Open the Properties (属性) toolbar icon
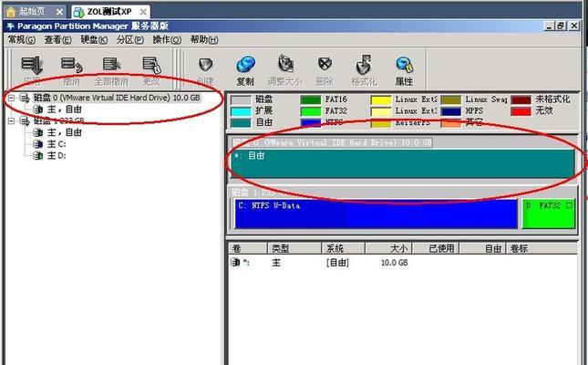588x365 pixels. (404, 65)
